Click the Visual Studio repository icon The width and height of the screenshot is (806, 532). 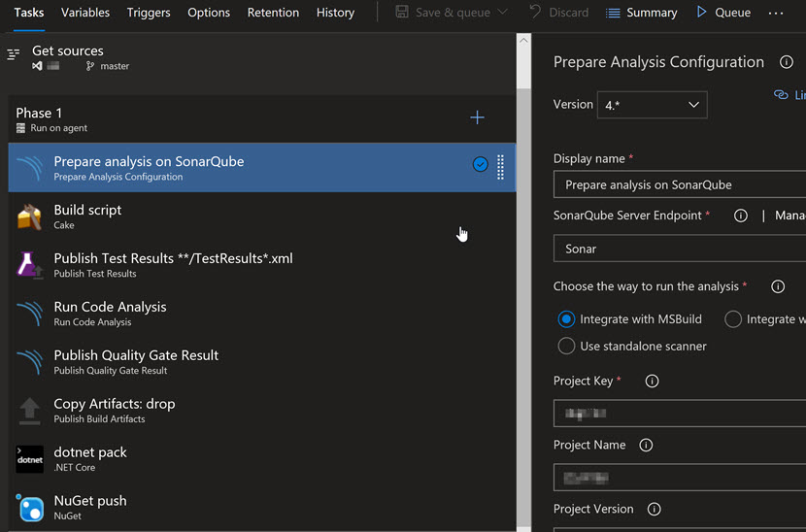pos(37,66)
